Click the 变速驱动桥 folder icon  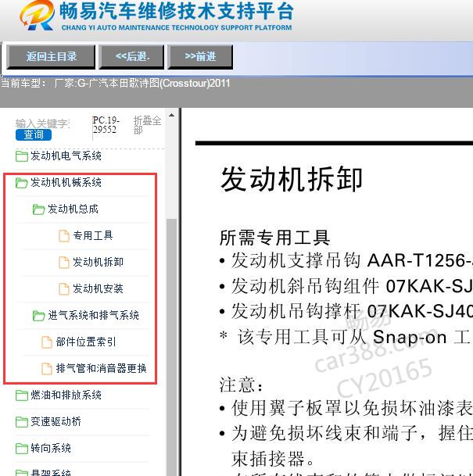tap(22, 422)
